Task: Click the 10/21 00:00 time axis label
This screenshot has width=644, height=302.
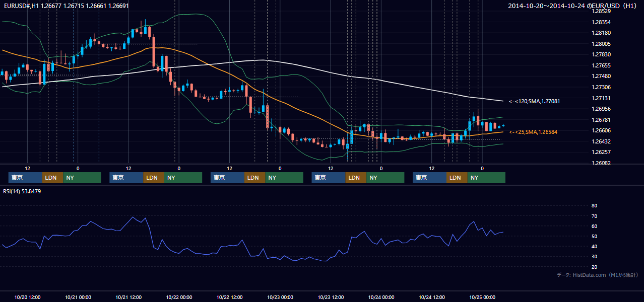Action: click(78, 297)
